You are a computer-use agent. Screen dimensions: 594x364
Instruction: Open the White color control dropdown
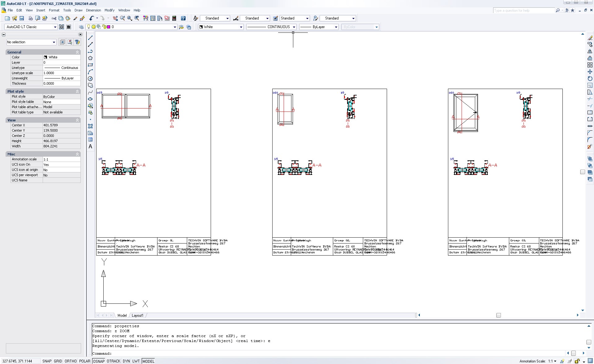pyautogui.click(x=221, y=27)
